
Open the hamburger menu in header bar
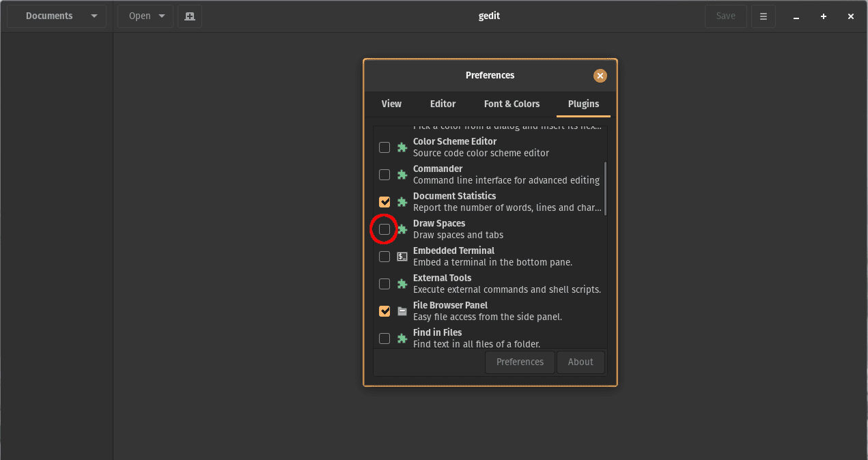pyautogui.click(x=764, y=16)
